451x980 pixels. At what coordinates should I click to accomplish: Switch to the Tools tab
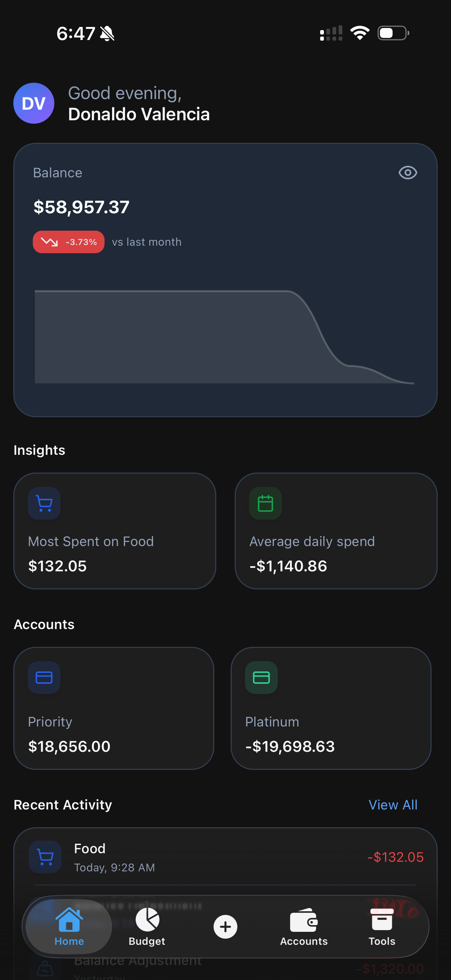pyautogui.click(x=382, y=927)
